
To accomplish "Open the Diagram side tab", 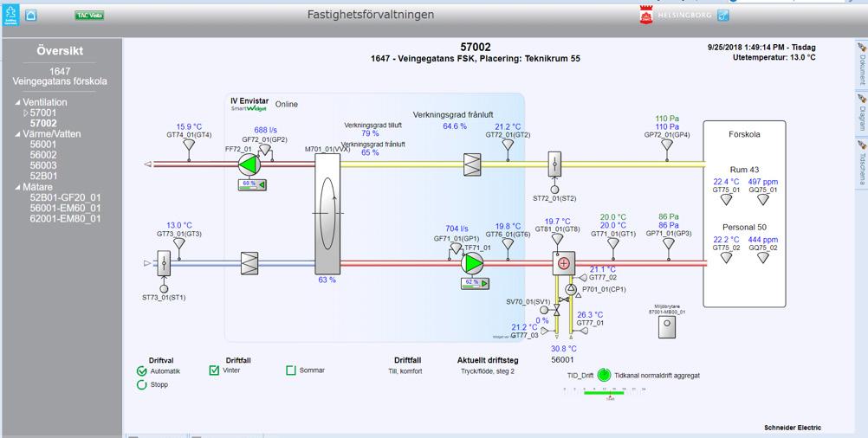I will pos(861,113).
